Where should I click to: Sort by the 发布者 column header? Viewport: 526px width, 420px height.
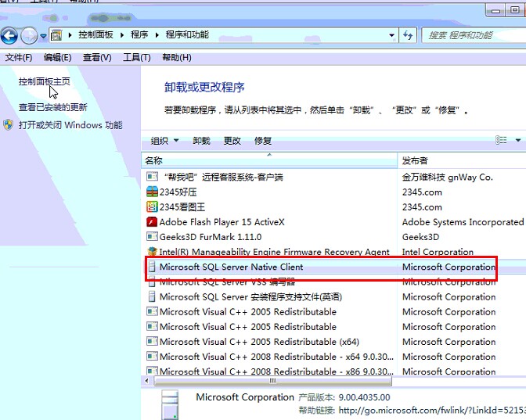(462, 160)
